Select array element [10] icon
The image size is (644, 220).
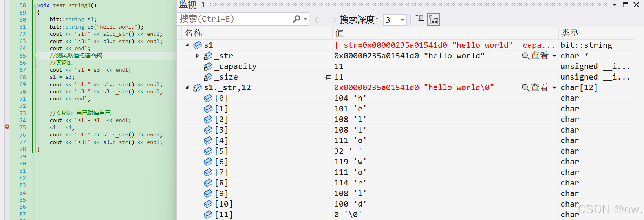click(x=208, y=204)
